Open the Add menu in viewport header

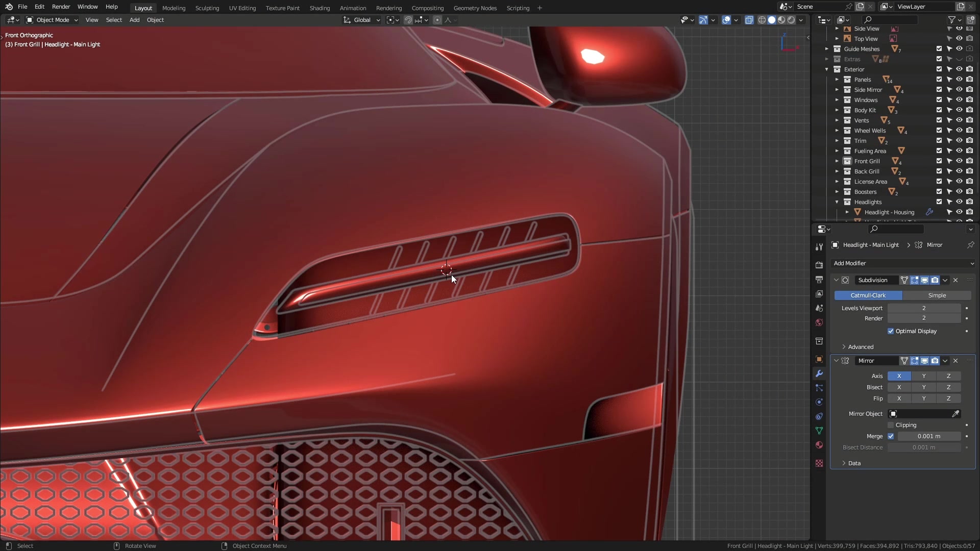click(x=134, y=20)
